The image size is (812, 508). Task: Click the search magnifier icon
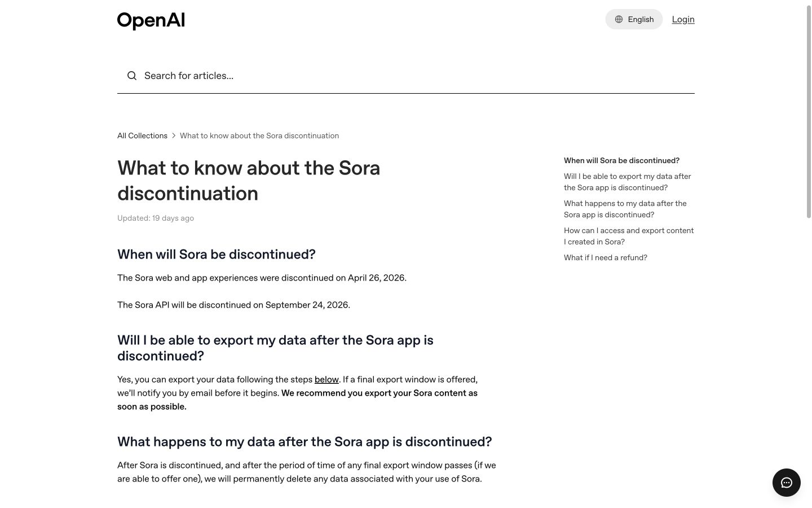point(132,76)
